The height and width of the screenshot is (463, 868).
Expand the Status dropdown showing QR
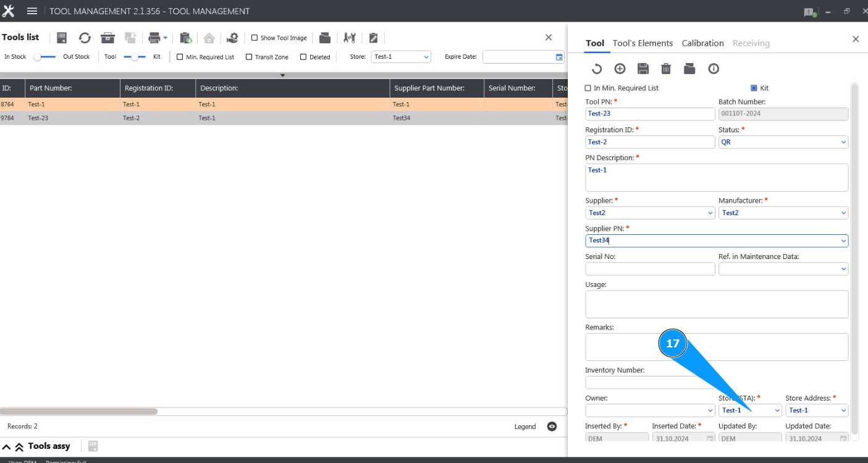pyautogui.click(x=783, y=142)
